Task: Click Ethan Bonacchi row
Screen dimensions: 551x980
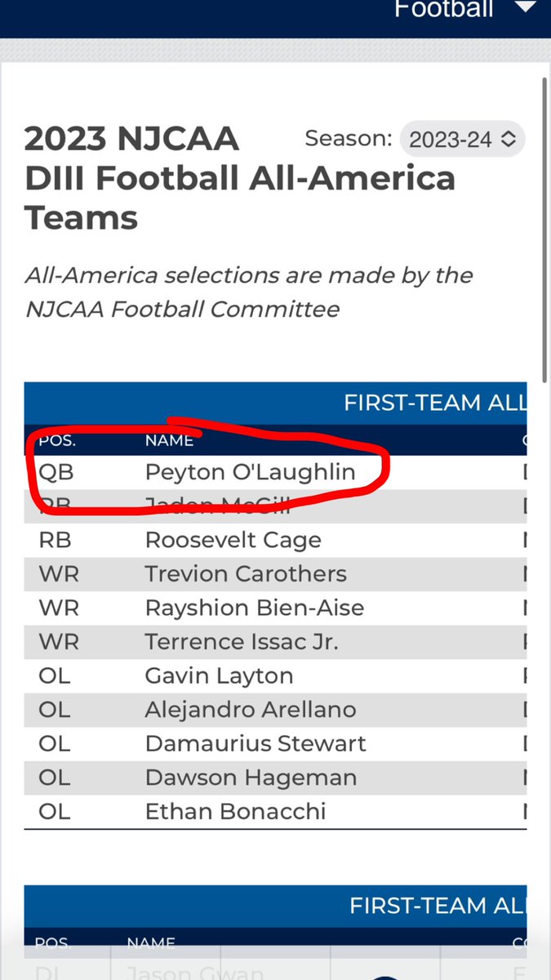Action: [x=275, y=813]
